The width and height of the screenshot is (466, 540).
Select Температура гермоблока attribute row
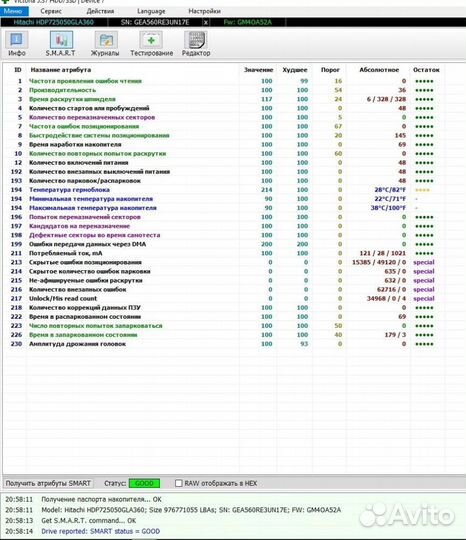tap(224, 190)
